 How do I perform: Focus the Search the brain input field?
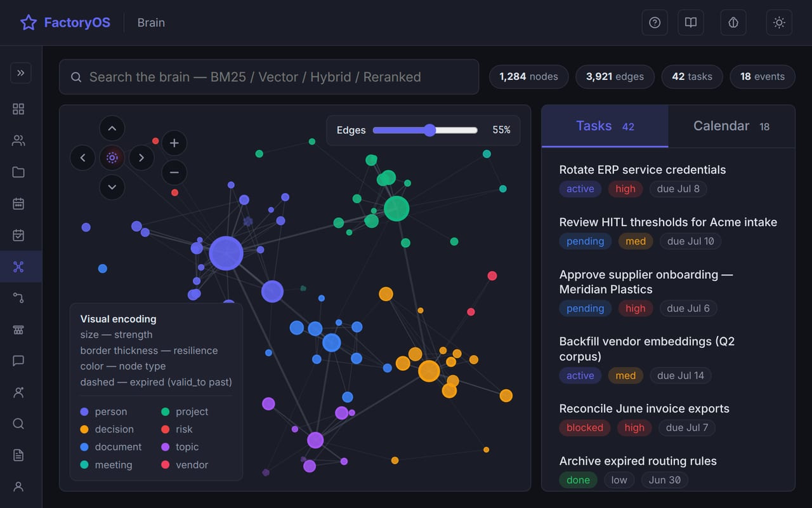[269, 77]
